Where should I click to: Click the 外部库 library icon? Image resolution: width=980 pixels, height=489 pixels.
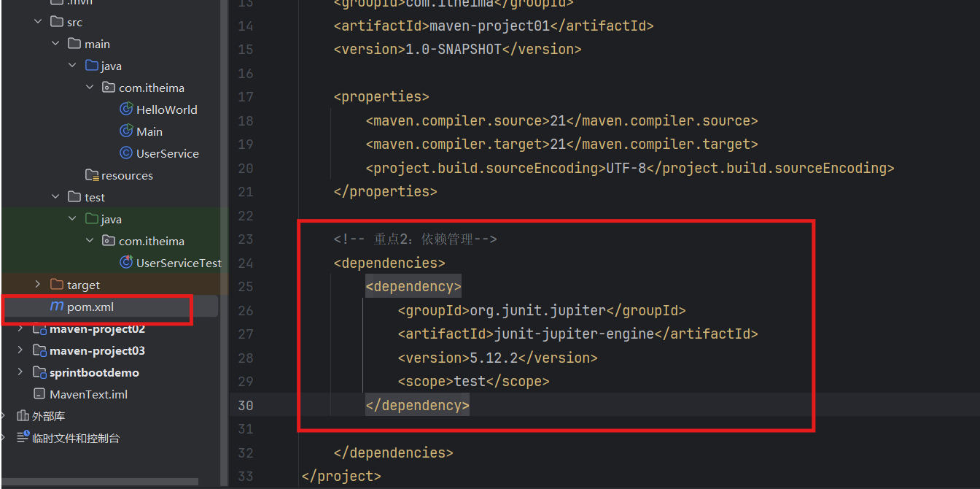click(23, 416)
